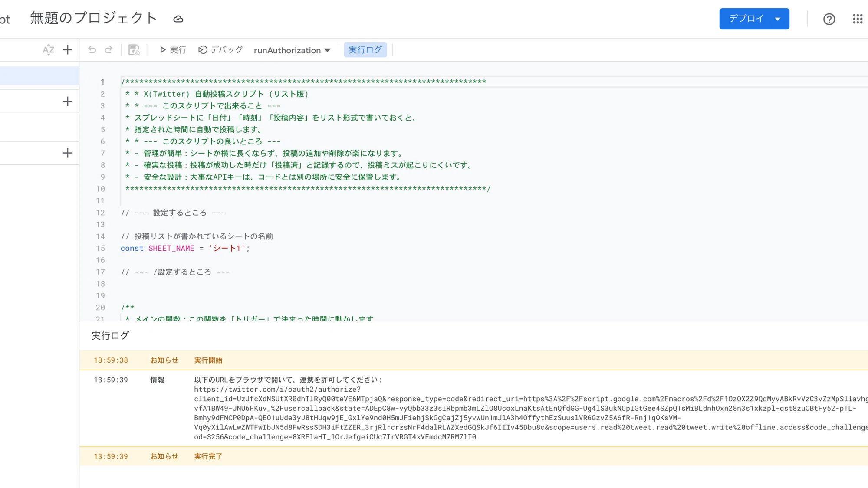Click the cloud save status icon
This screenshot has height=488, width=868.
pos(178,19)
